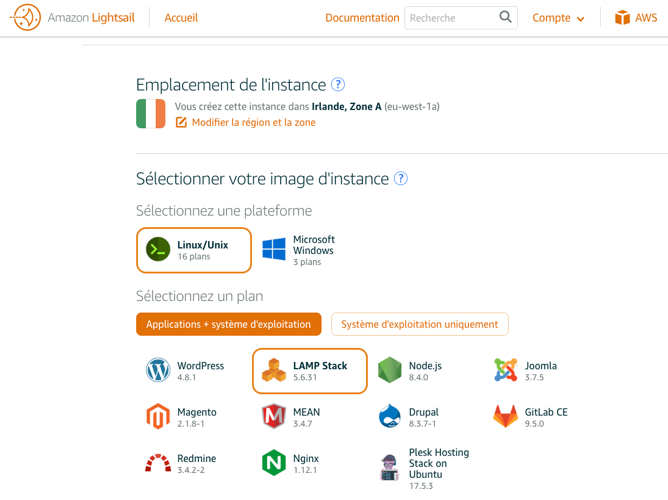Screen dimensions: 668x500
Task: Choose Plesk Hosting Stack on Ubuntu
Action: click(x=390, y=467)
